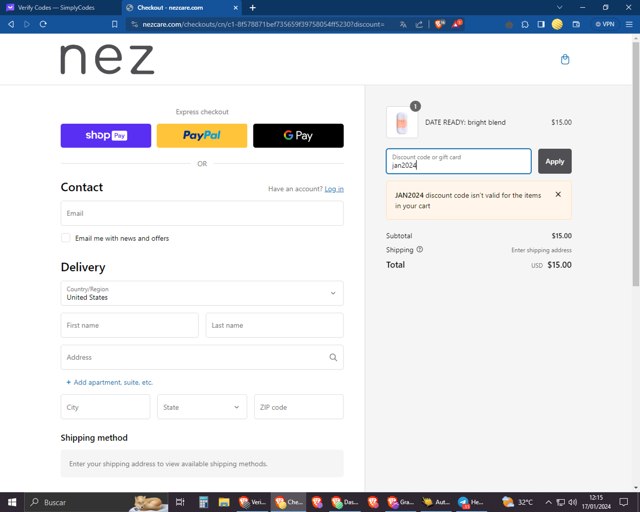
Task: Open the yellow profile avatar
Action: 557,24
